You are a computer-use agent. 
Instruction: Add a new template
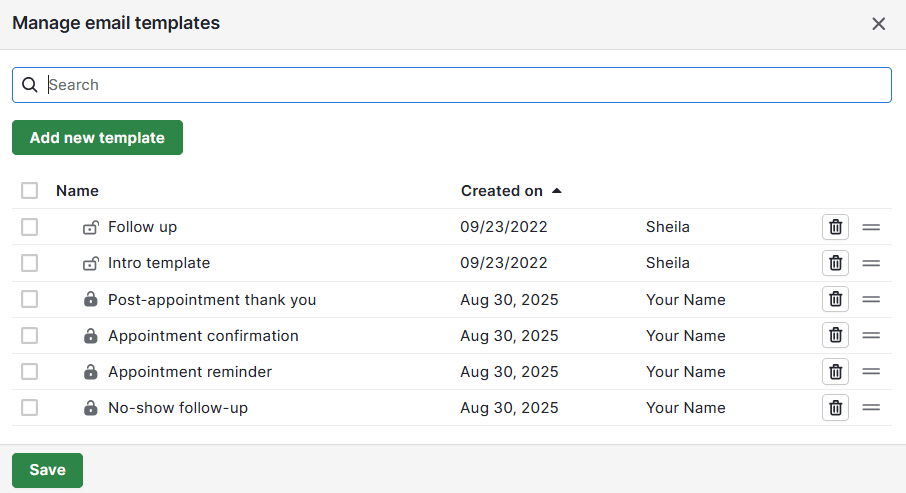pos(97,138)
